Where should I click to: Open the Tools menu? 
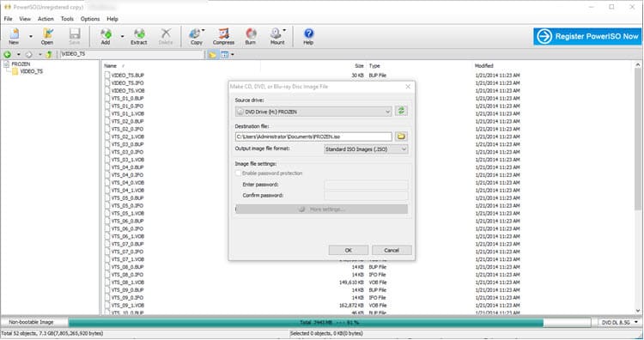point(67,19)
